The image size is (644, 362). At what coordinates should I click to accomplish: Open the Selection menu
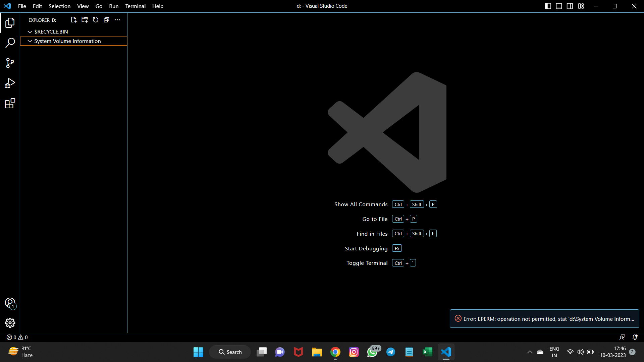point(59,6)
